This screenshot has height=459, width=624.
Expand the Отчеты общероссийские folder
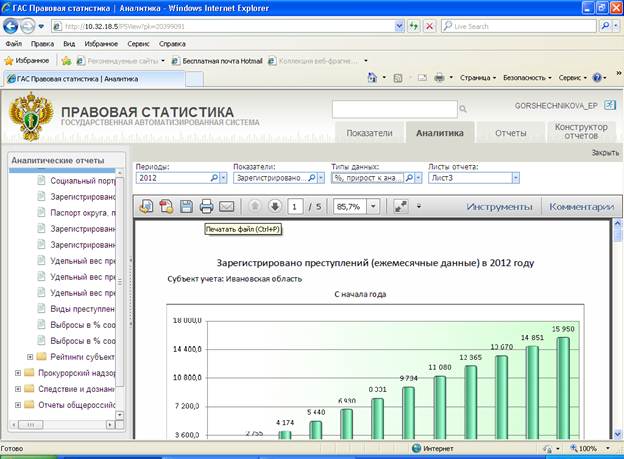[x=18, y=404]
